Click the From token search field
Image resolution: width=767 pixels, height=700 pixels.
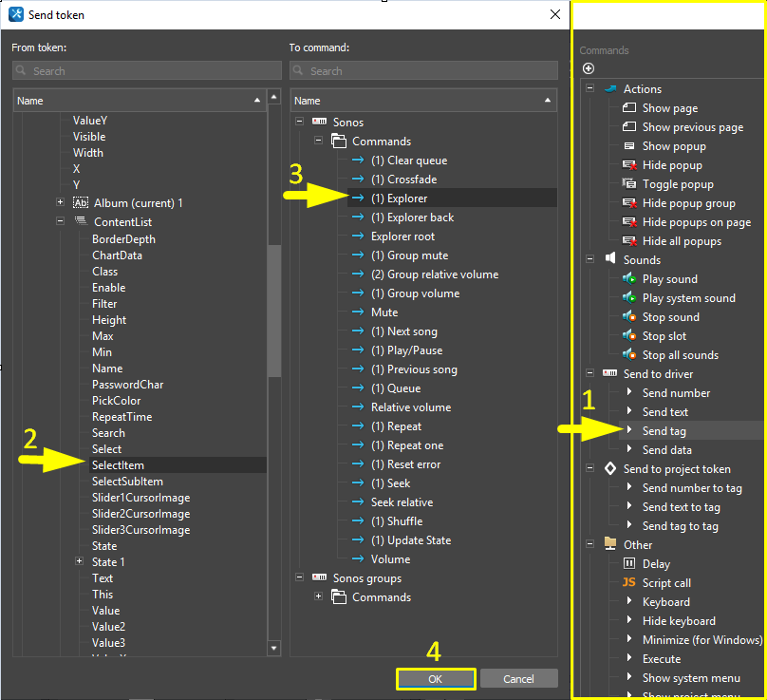pyautogui.click(x=147, y=71)
